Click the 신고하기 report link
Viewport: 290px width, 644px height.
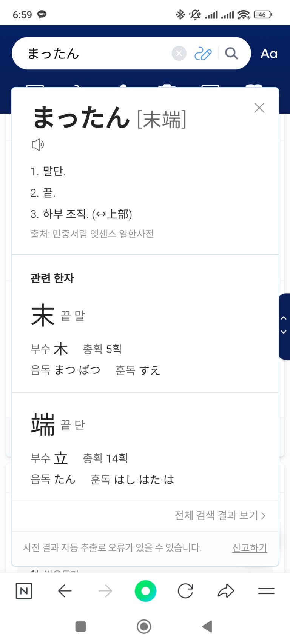point(250,547)
